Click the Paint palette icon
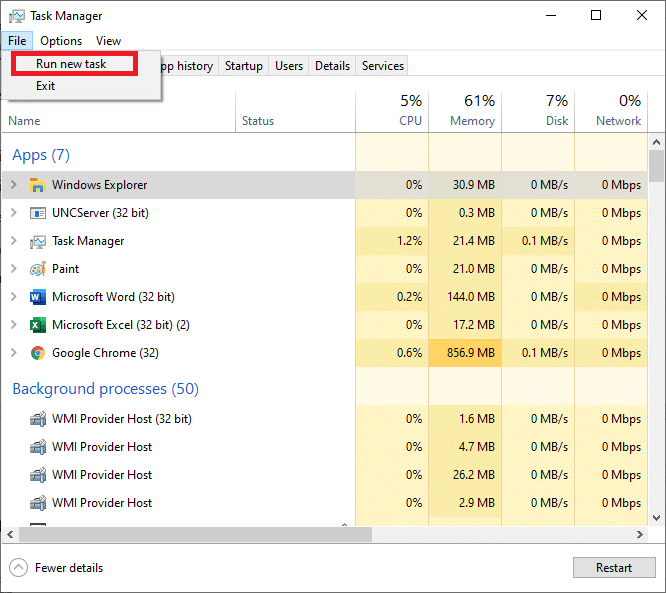Image resolution: width=666 pixels, height=593 pixels. [38, 269]
